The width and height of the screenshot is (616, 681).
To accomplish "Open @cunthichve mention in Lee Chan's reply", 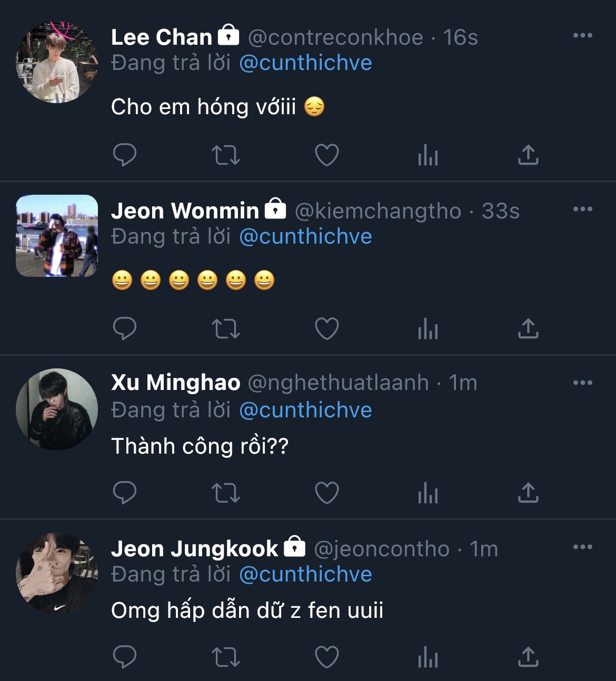I will pyautogui.click(x=305, y=63).
